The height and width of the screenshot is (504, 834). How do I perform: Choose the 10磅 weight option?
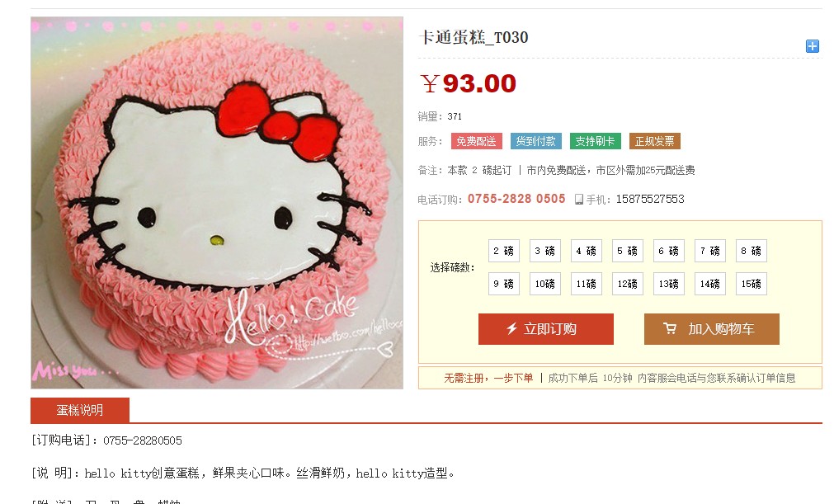[545, 284]
